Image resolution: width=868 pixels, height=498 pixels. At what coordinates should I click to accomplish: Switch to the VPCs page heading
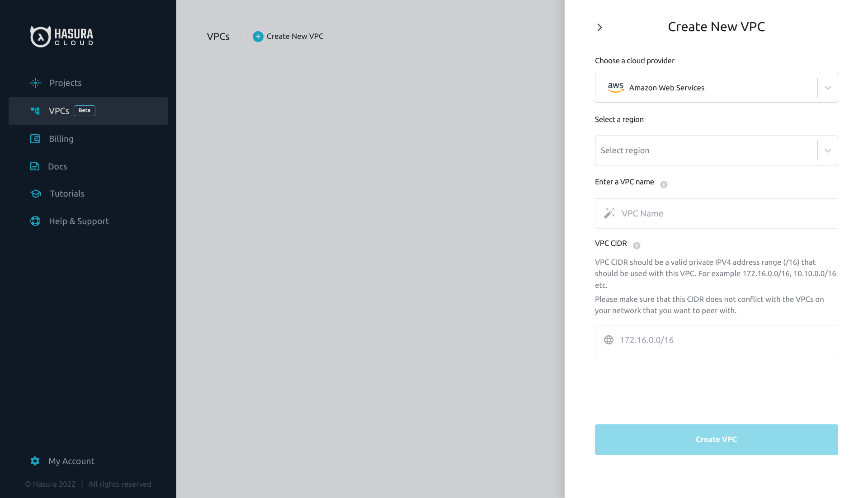(x=218, y=36)
